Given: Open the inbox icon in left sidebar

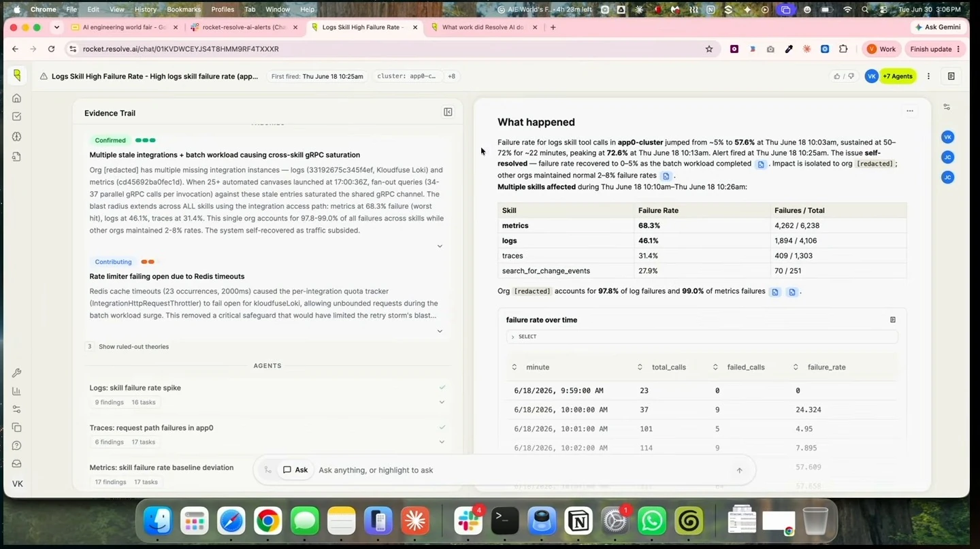Looking at the screenshot, I should tap(17, 464).
